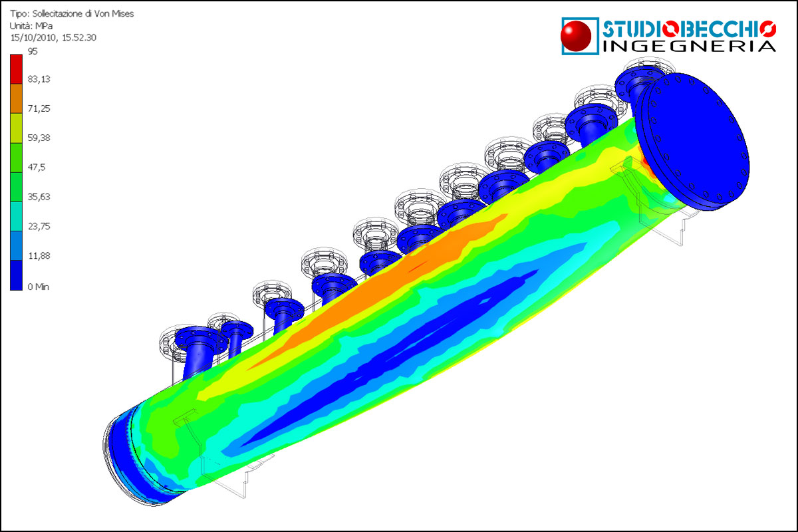Viewport: 798px width, 532px height.
Task: Click the legend value 83,13
Action: (x=39, y=79)
